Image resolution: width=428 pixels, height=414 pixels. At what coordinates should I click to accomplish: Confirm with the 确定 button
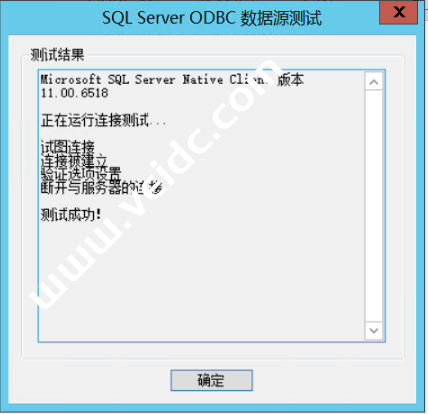click(212, 380)
